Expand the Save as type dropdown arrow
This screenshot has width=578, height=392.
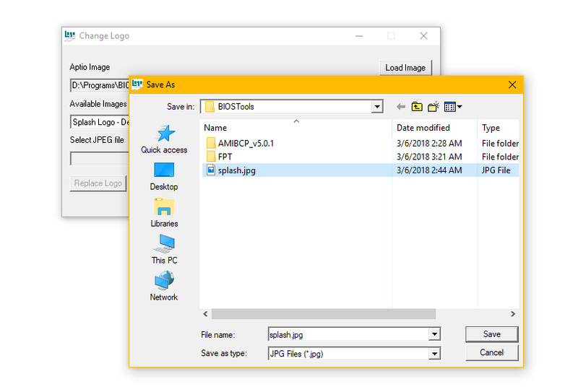tap(435, 354)
